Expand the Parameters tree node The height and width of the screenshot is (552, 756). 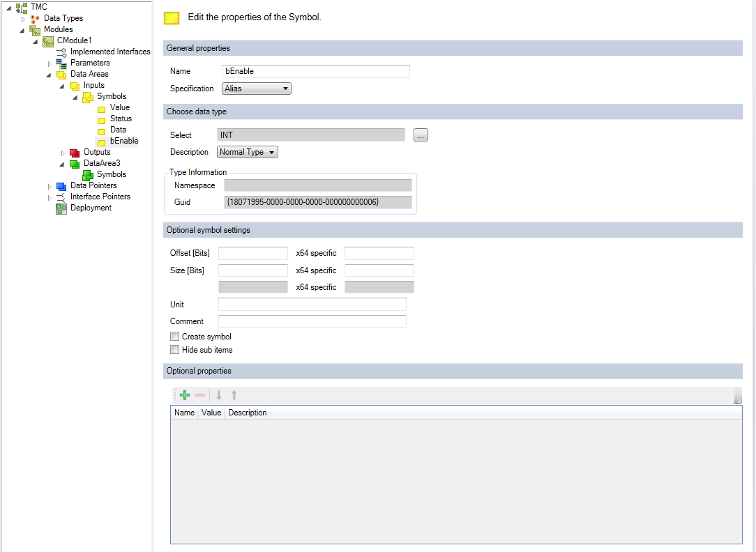tap(50, 63)
